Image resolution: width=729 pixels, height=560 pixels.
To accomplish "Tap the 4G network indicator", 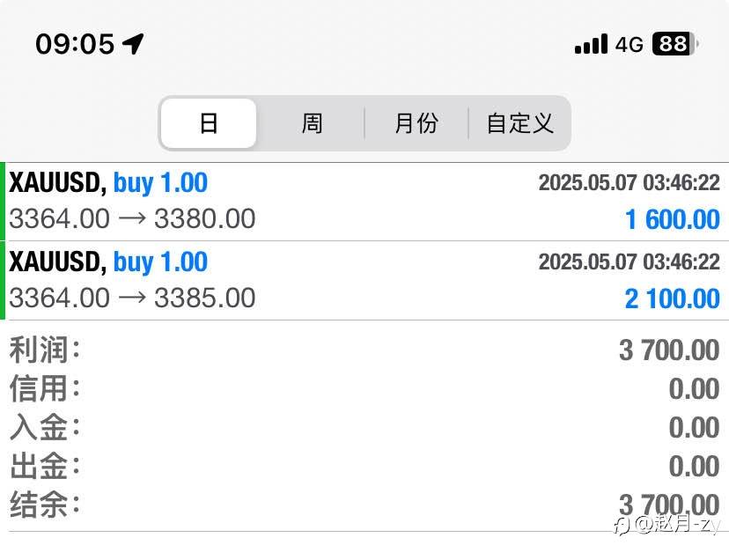I will 629,45.
